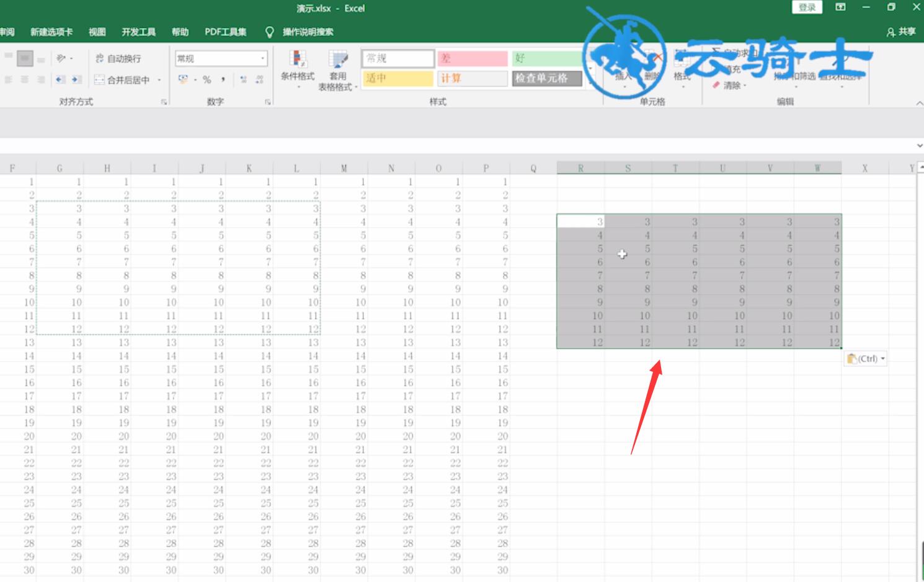Click the decrease indent icon
Screen dimensions: 924x582
tap(60, 79)
